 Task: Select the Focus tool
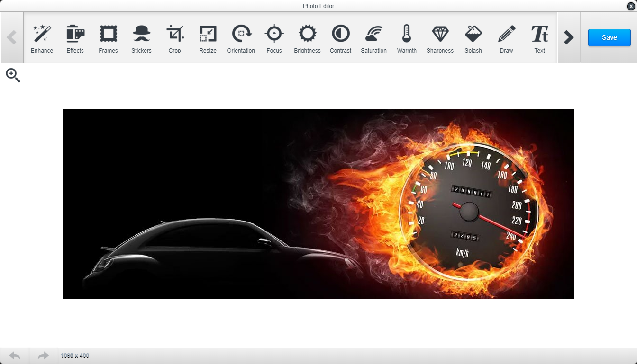274,38
